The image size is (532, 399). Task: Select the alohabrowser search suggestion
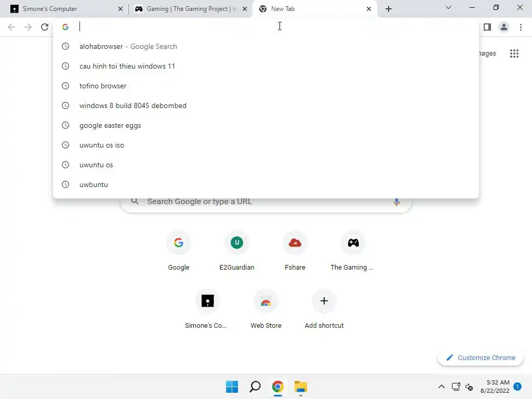tap(266, 46)
